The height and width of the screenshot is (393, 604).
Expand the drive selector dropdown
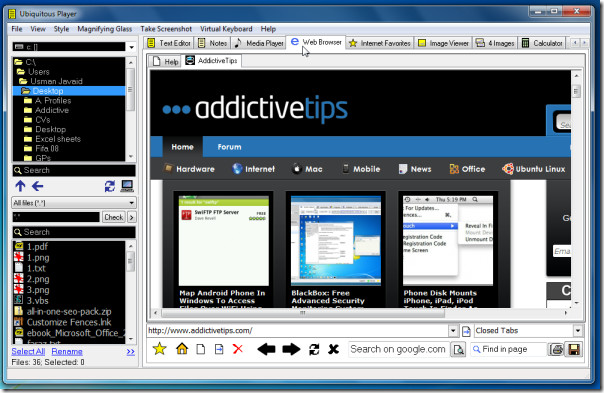pyautogui.click(x=131, y=47)
